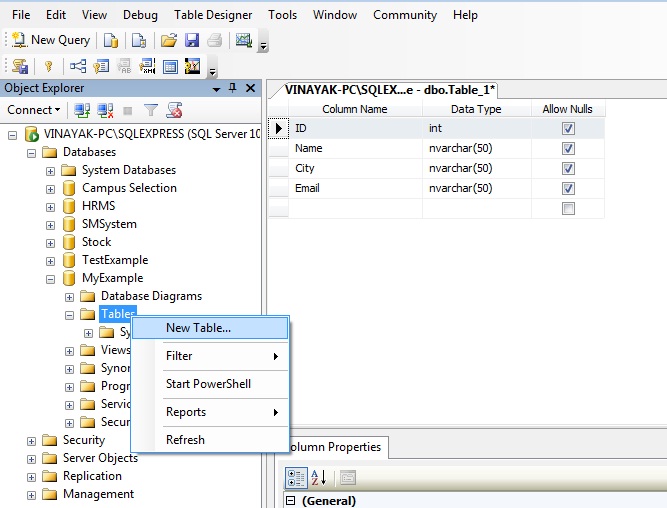Open the Connect dropdown in Object Explorer

(x=34, y=110)
